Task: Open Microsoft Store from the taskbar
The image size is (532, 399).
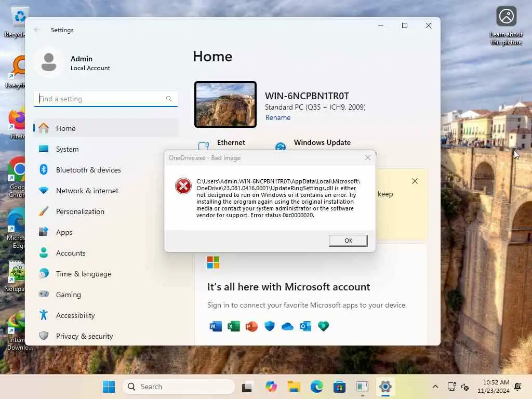Action: coord(339,387)
